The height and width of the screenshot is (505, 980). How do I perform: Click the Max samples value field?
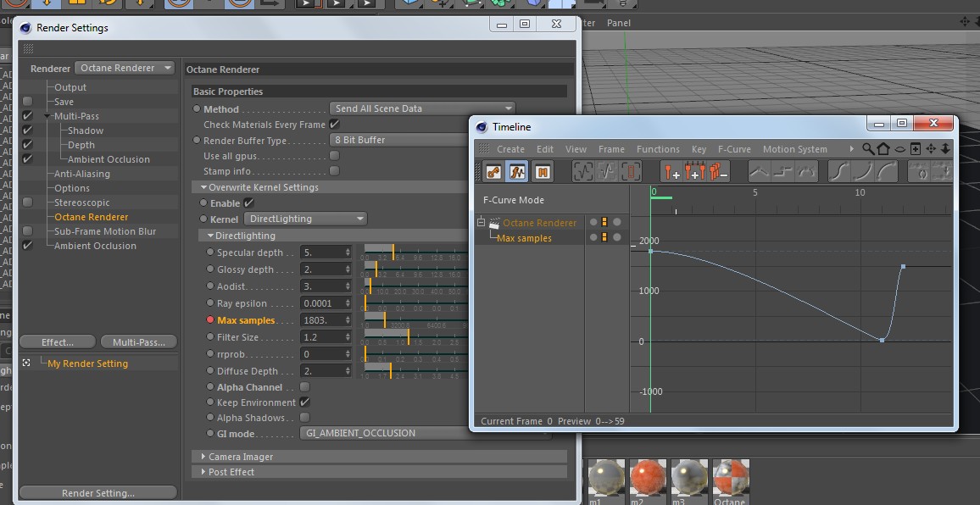tap(326, 320)
